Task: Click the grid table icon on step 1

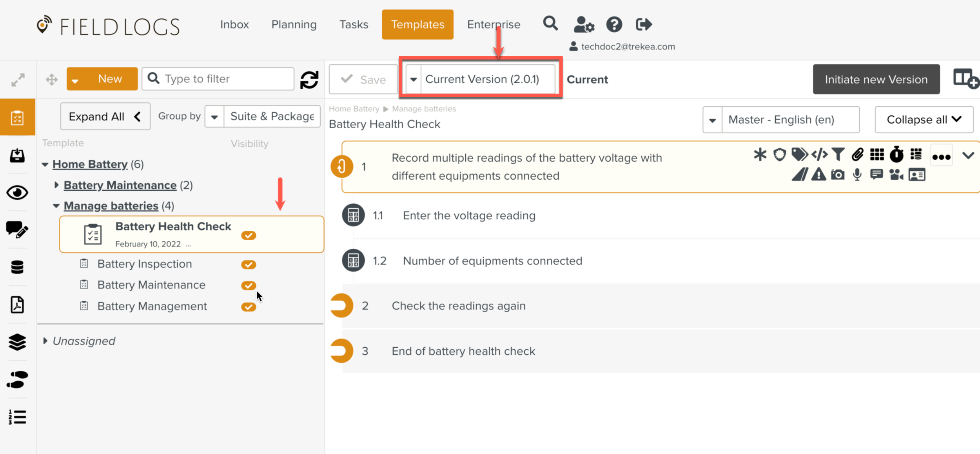Action: (x=877, y=155)
